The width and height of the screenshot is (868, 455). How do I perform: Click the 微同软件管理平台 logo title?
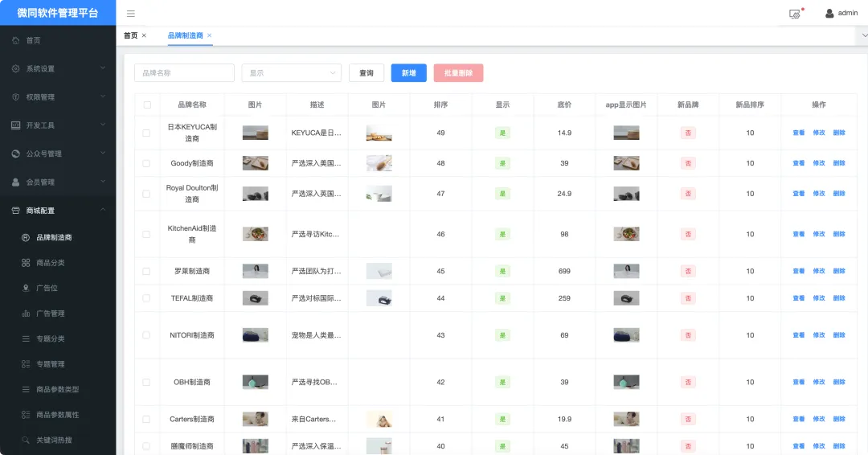[58, 13]
